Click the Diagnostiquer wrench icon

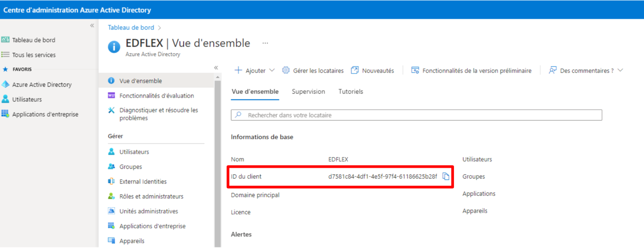pyautogui.click(x=111, y=110)
